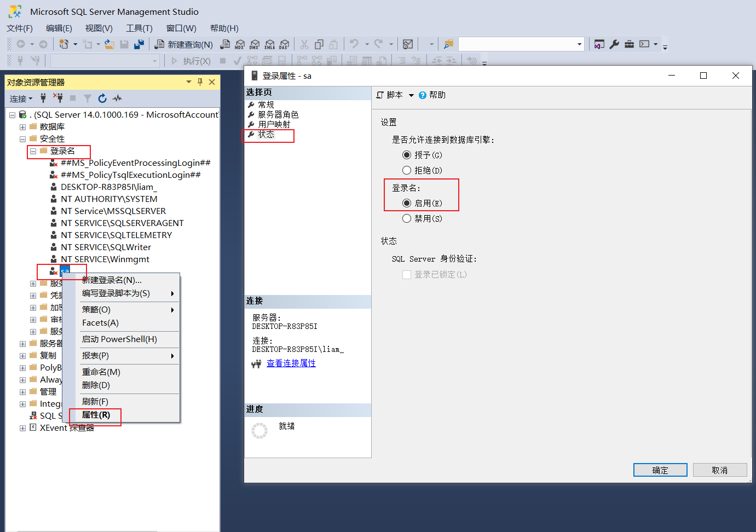The image size is (756, 532).
Task: Expand the XEvent 探查器 node
Action: pos(22,428)
